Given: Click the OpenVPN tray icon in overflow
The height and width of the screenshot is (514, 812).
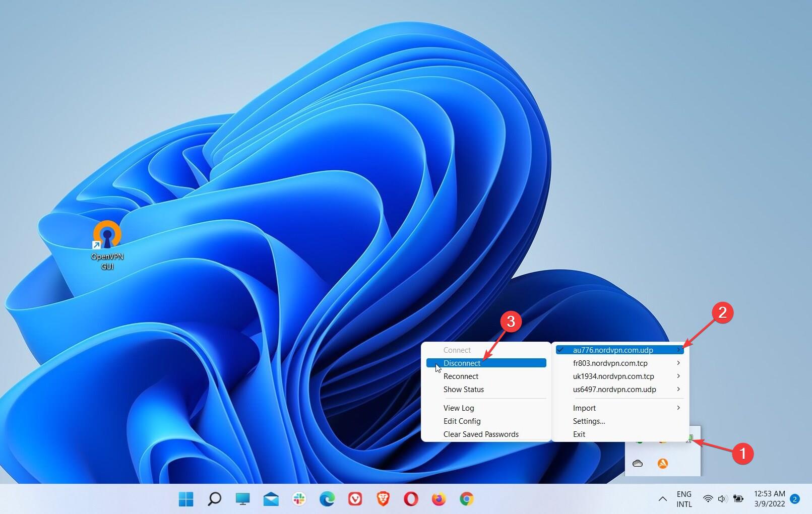Looking at the screenshot, I should [689, 439].
